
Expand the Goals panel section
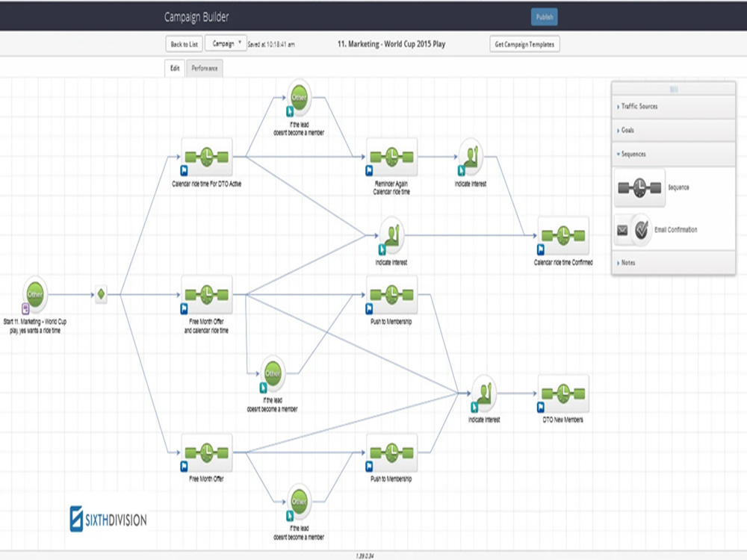(673, 130)
